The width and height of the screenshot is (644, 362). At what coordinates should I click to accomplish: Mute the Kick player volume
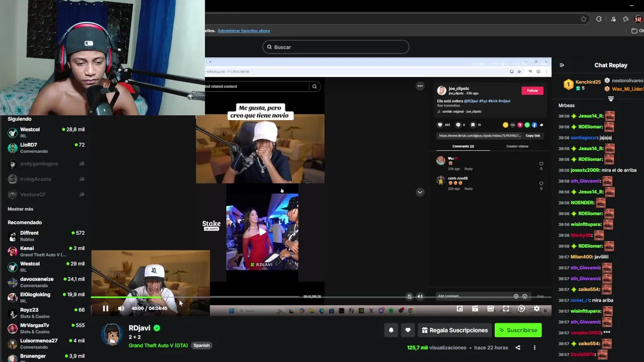coord(121,308)
